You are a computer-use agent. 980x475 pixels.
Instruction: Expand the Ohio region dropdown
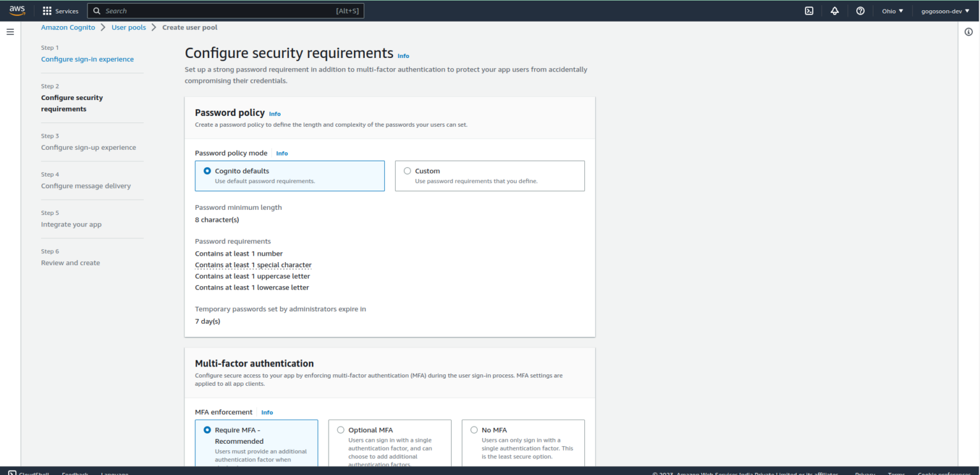(891, 10)
